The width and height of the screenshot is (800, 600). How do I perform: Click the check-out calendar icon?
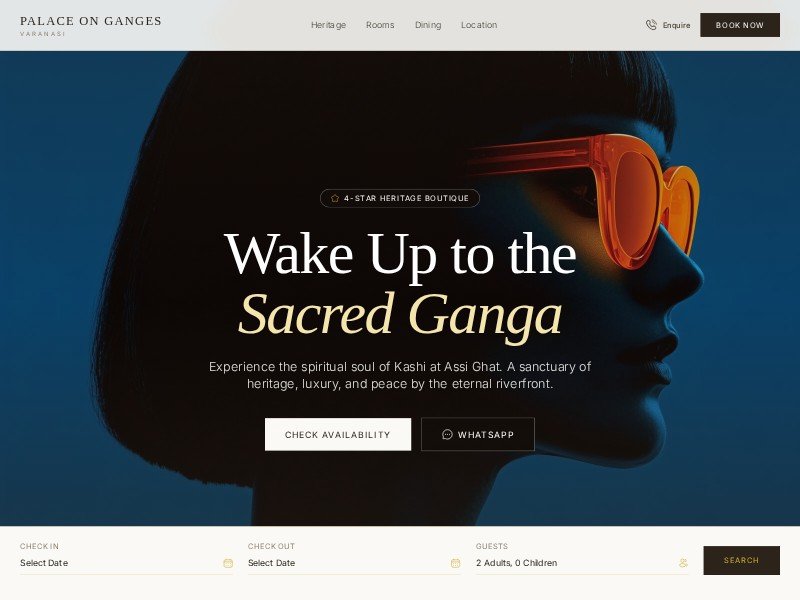456,563
